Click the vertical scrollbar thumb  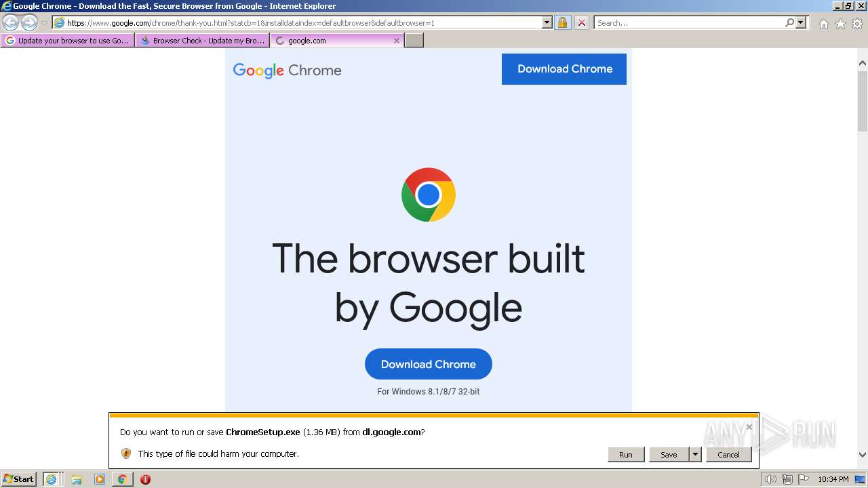[x=863, y=100]
